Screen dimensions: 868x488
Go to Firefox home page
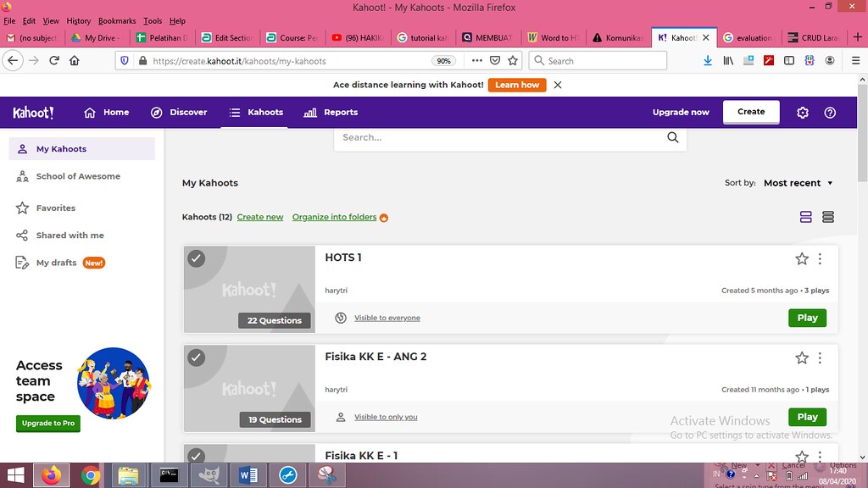coord(75,61)
